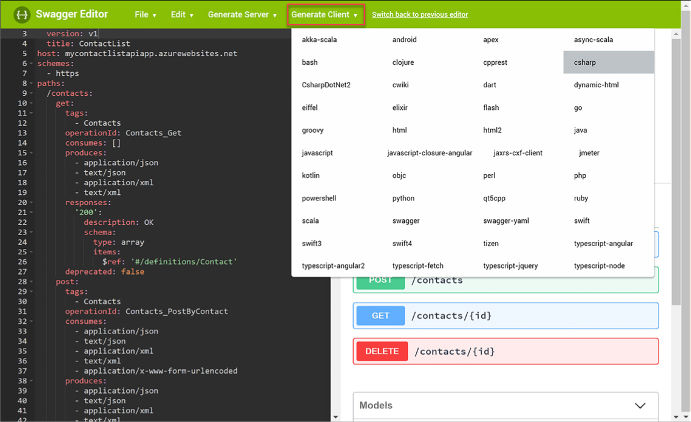Expand POST /contacts operation
The image size is (691, 422).
(505, 282)
